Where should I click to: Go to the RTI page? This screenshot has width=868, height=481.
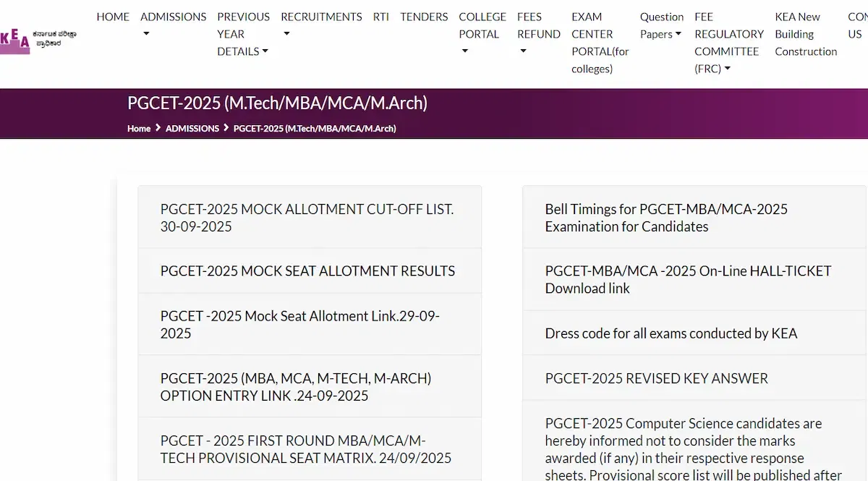pyautogui.click(x=380, y=17)
